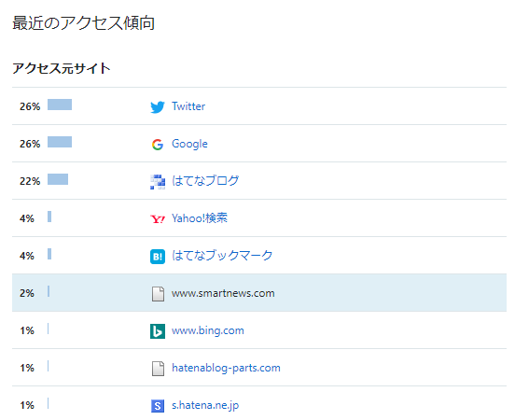Open the Google referrer link

(x=189, y=144)
